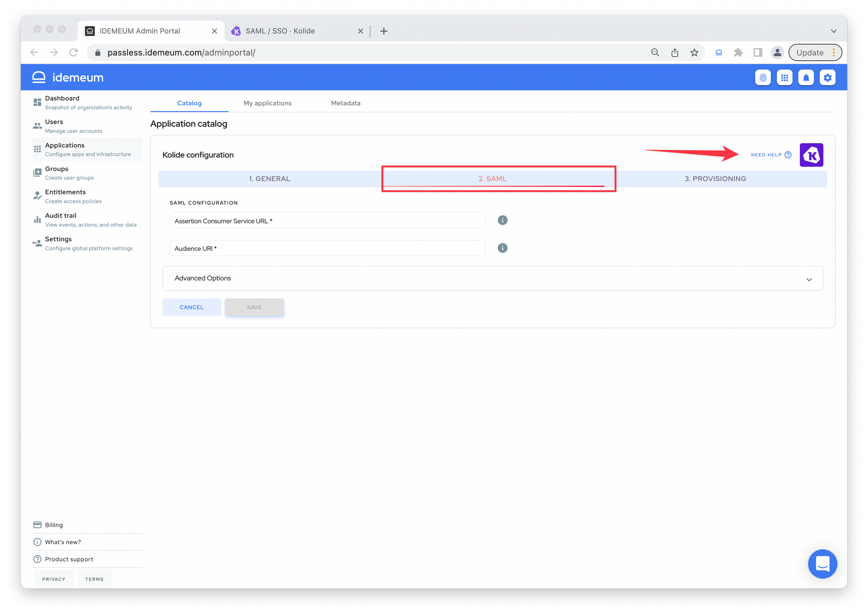Viewport: 868px width, 614px height.
Task: Open the notifications bell icon
Action: 806,78
